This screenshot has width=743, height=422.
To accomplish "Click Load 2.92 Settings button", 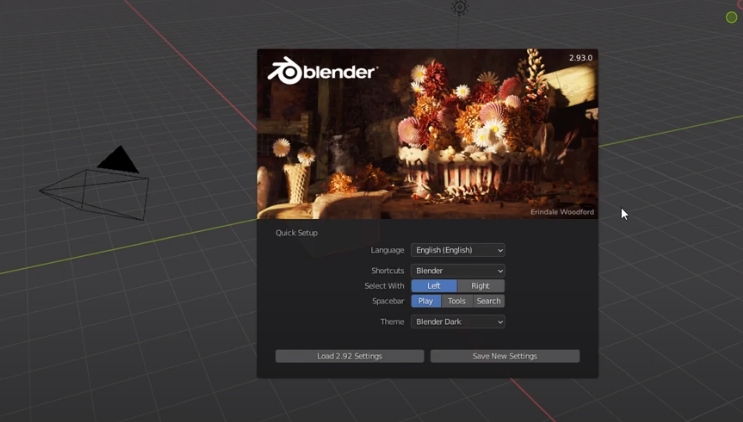I will 350,356.
